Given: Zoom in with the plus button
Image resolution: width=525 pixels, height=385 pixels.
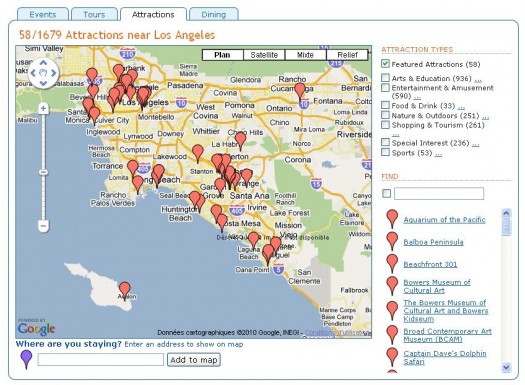Looking at the screenshot, I should (x=43, y=108).
